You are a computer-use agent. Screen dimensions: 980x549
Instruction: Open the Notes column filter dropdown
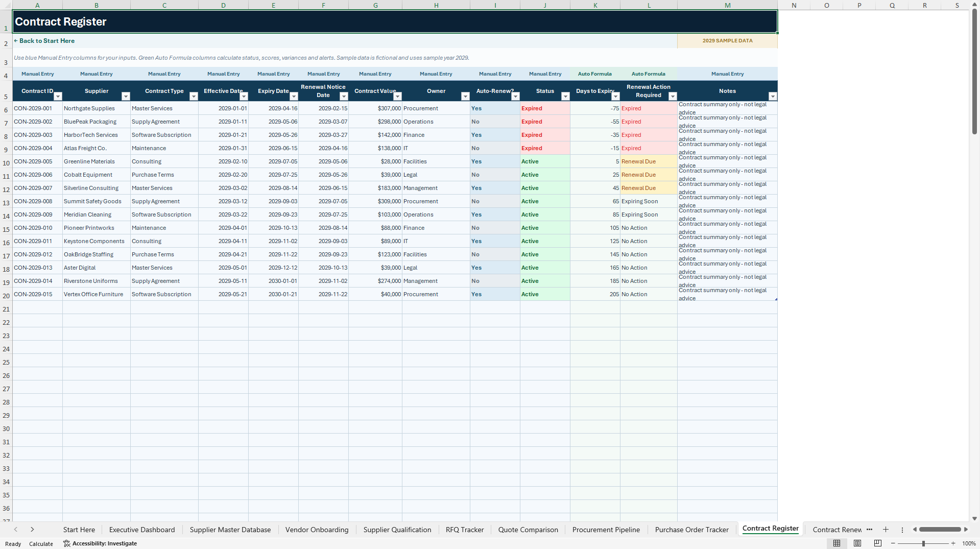(773, 97)
